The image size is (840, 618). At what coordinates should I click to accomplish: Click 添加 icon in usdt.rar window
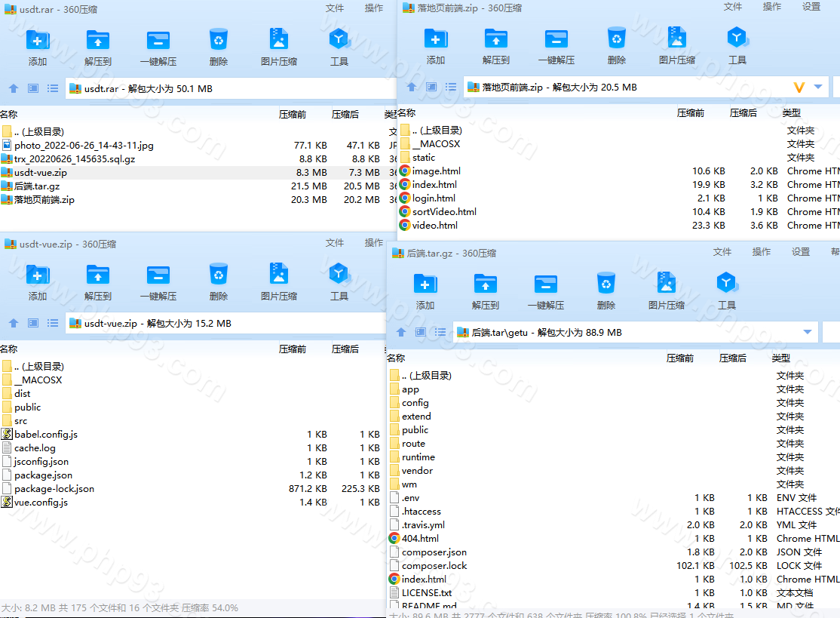pos(37,39)
